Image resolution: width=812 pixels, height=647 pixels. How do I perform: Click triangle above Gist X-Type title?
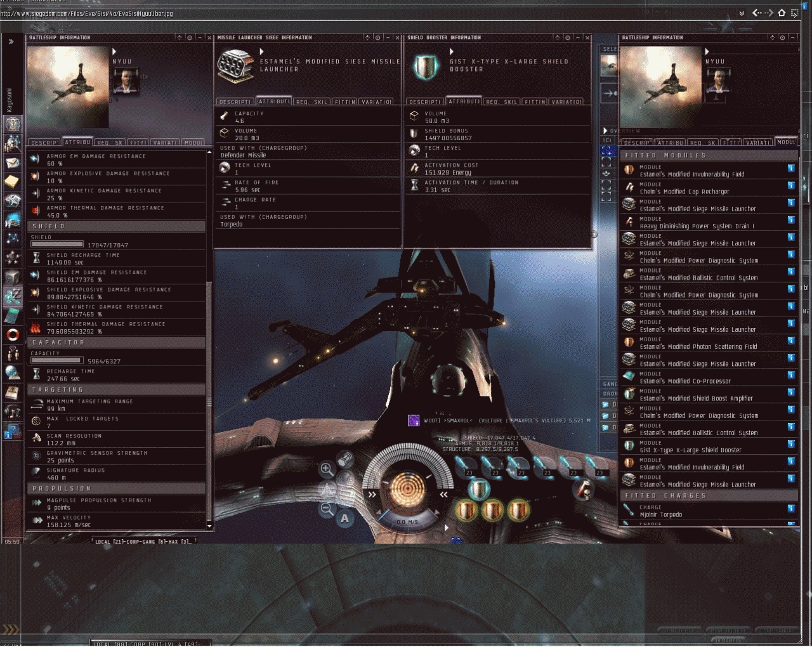coord(451,51)
